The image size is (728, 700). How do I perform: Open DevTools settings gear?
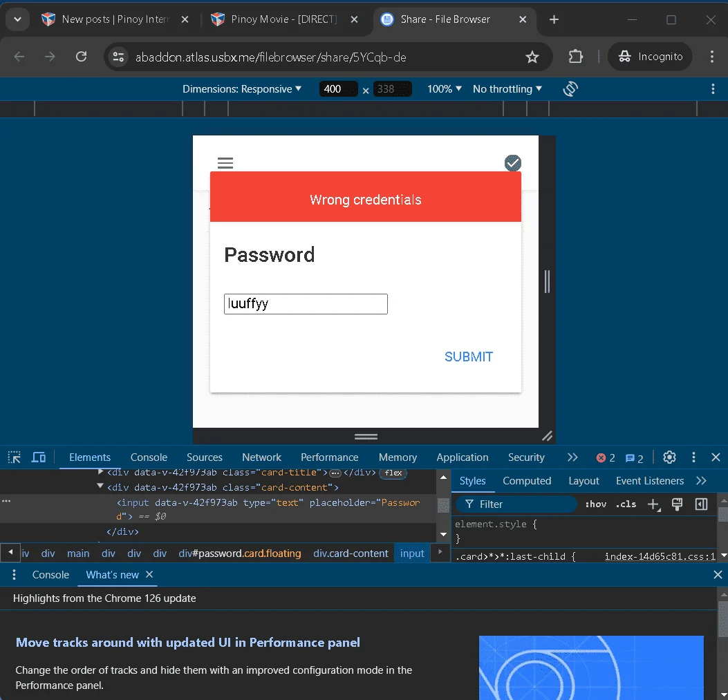point(669,457)
